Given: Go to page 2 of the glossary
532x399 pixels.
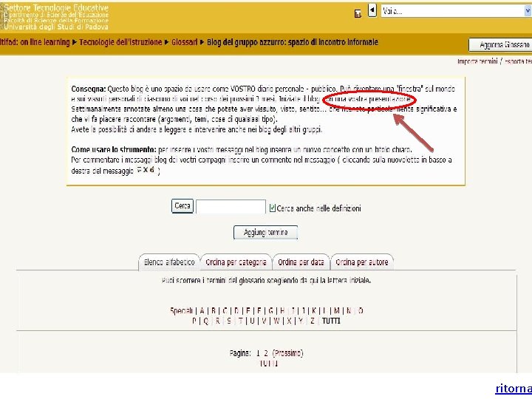Looking at the screenshot, I should pos(266,353).
